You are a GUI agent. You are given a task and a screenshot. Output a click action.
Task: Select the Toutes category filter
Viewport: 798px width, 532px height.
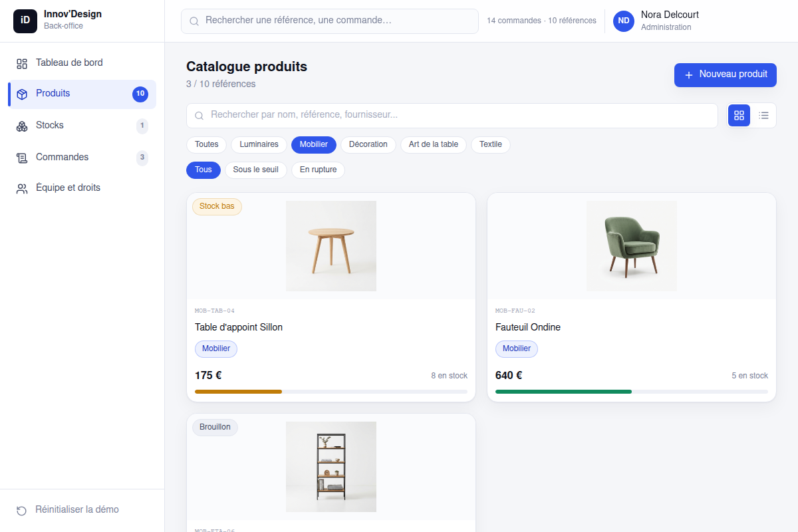tap(207, 144)
